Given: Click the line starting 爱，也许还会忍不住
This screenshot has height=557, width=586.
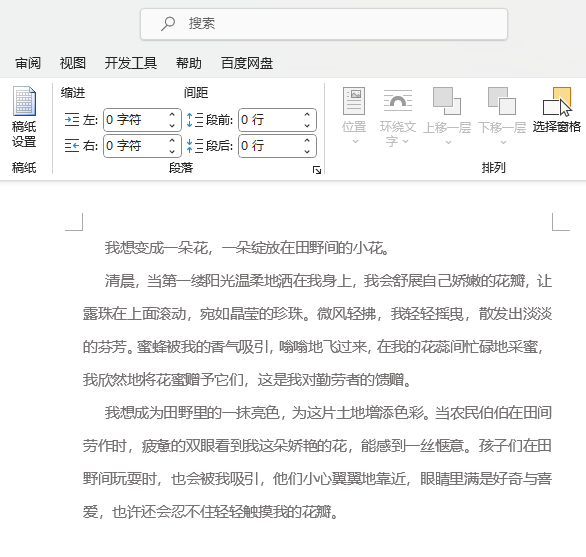Looking at the screenshot, I should coord(210,512).
